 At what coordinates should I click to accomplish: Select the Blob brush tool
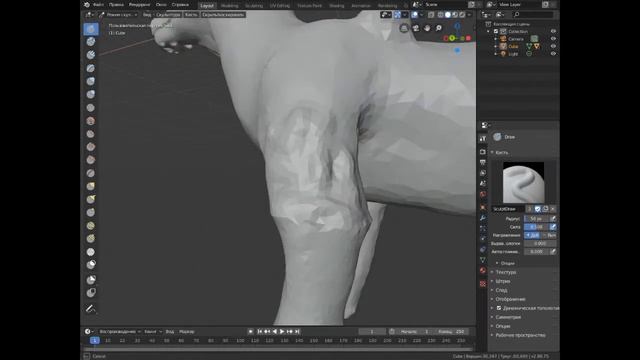[x=91, y=94]
